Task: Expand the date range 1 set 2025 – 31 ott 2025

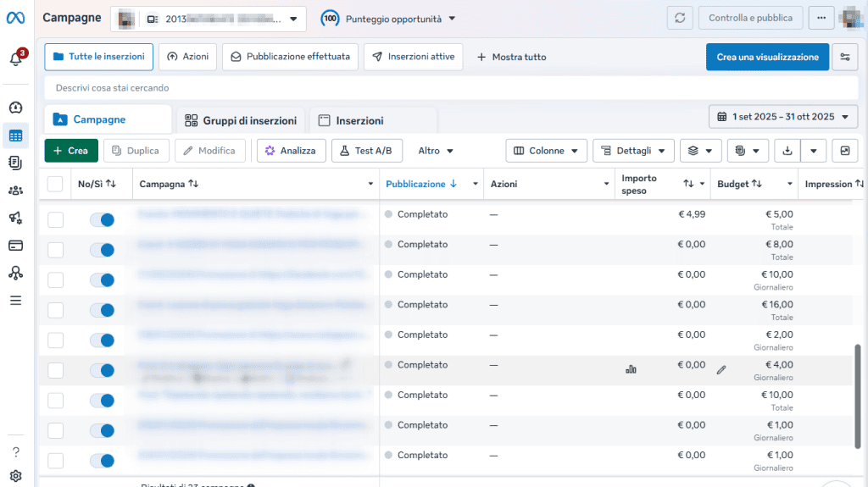Action: tap(782, 117)
